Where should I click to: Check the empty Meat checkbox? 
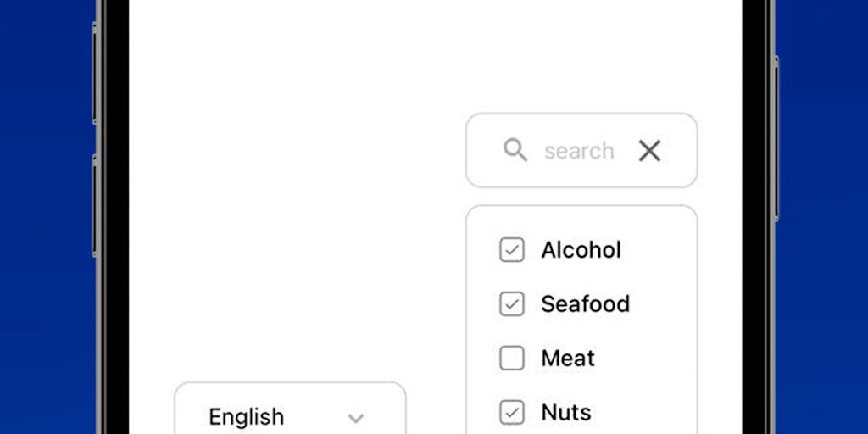(512, 359)
